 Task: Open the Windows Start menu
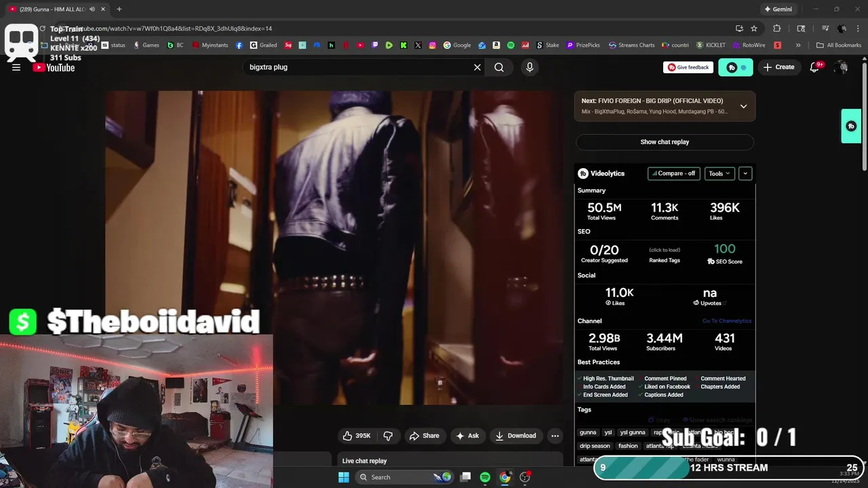[x=344, y=477]
